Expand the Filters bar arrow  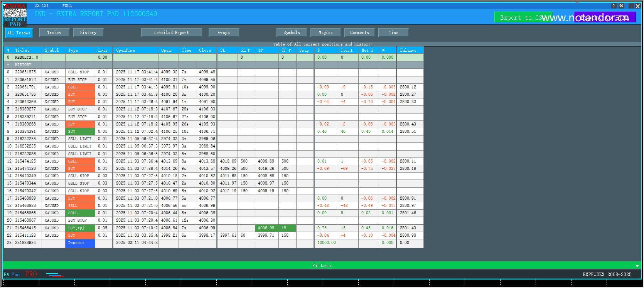(x=637, y=266)
